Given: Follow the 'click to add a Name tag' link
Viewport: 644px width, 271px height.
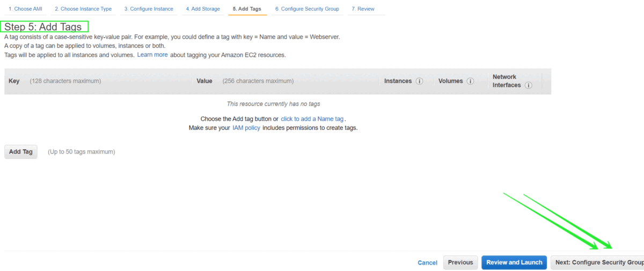Looking at the screenshot, I should 312,119.
